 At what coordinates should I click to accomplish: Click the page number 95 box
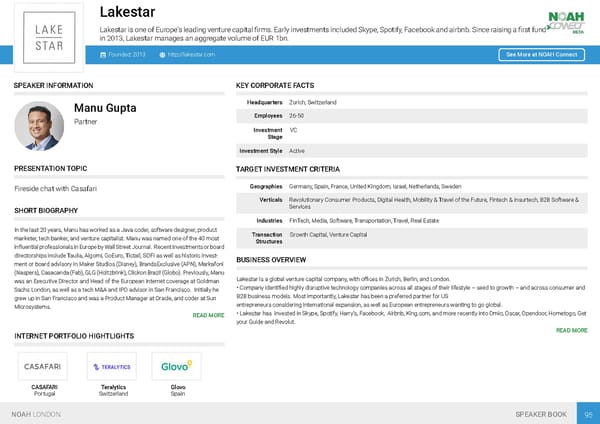588,412
